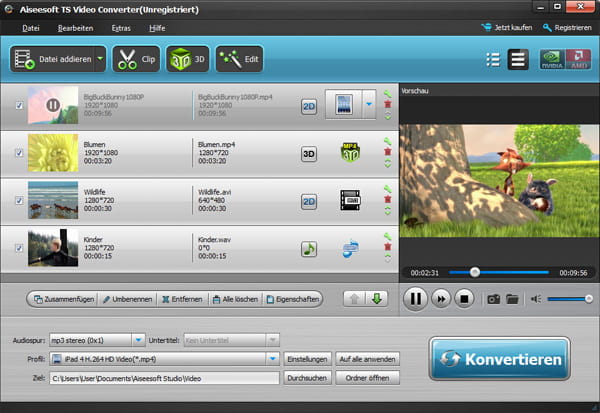
Task: Switch to detailed list view
Action: click(518, 60)
